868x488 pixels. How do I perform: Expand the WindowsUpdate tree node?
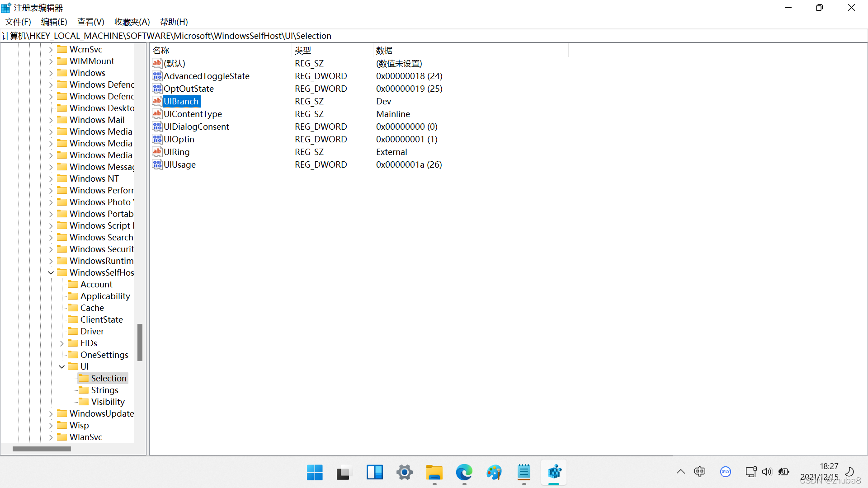point(51,413)
